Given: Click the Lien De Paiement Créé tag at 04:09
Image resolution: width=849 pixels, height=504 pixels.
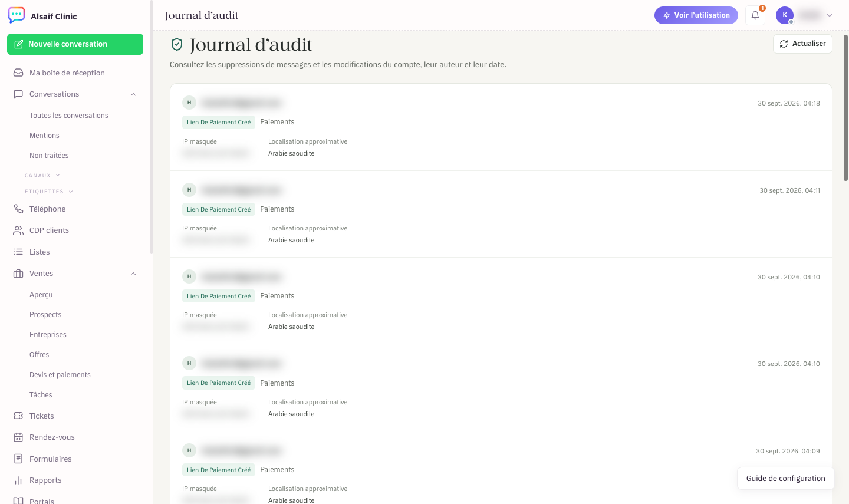Looking at the screenshot, I should pyautogui.click(x=219, y=470).
